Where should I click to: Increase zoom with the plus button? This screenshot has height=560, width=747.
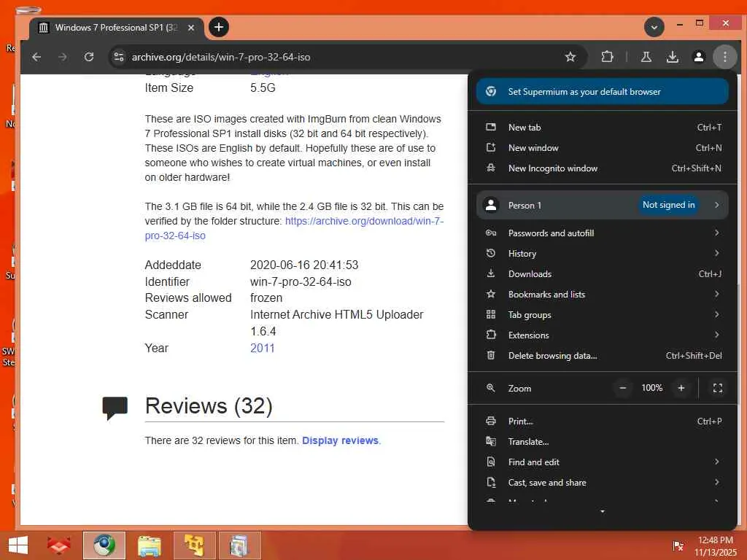pos(681,388)
